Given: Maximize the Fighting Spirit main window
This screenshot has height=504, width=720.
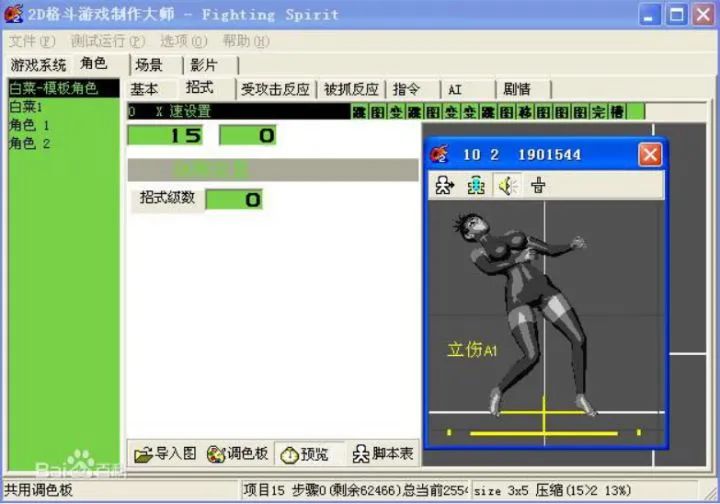Looking at the screenshot, I should (x=676, y=15).
